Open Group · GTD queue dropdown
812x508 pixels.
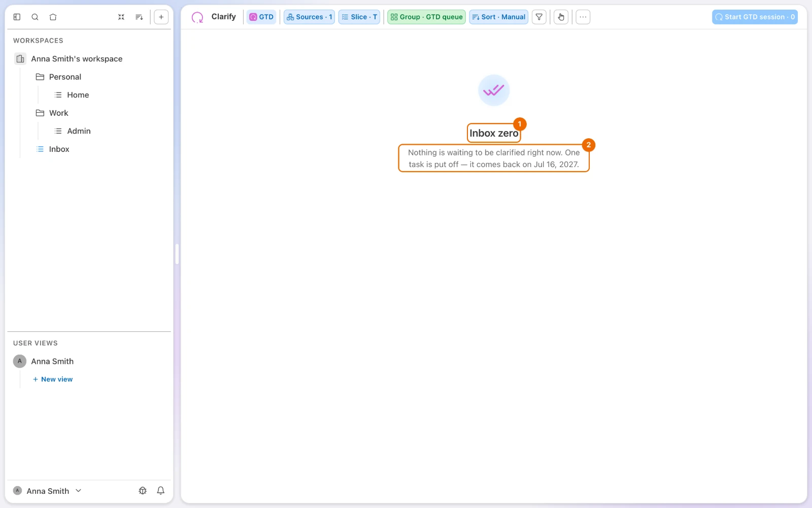pyautogui.click(x=426, y=17)
